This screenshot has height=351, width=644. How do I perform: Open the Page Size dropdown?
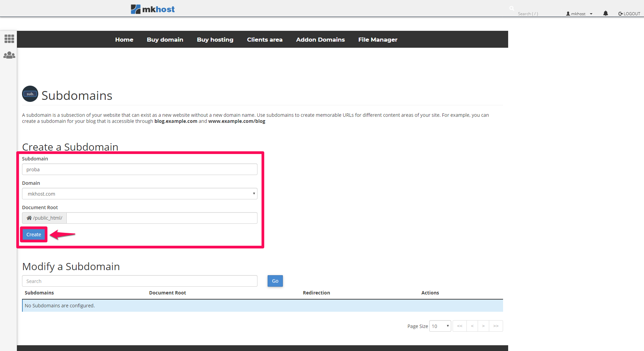(x=440, y=326)
